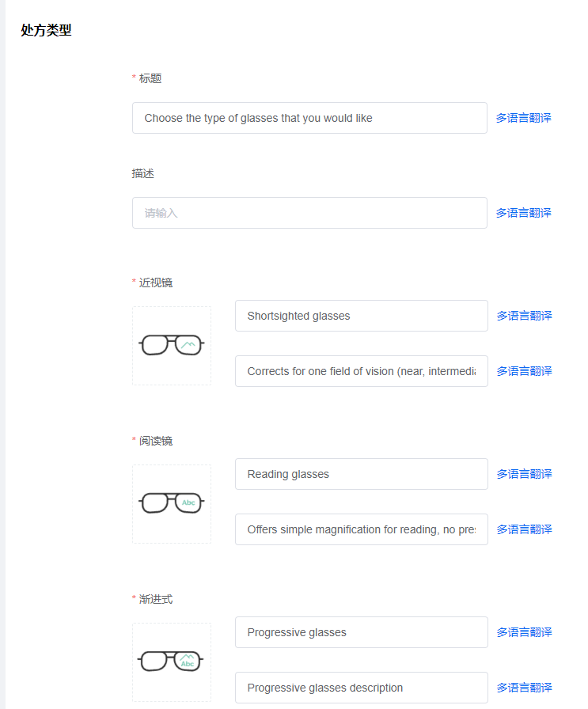
Task: Open 多语言翻译 for shortsighted description
Action: 524,371
